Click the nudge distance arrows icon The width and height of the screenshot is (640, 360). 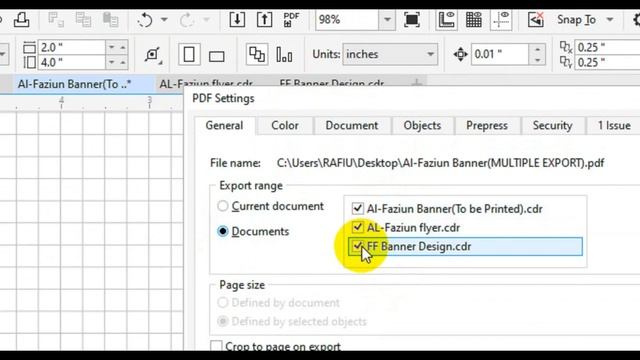(460, 54)
